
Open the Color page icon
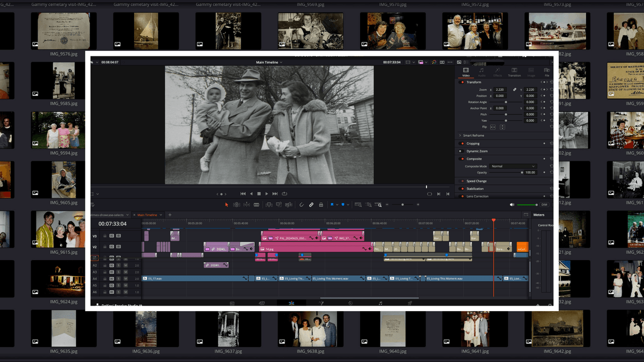tap(350, 303)
